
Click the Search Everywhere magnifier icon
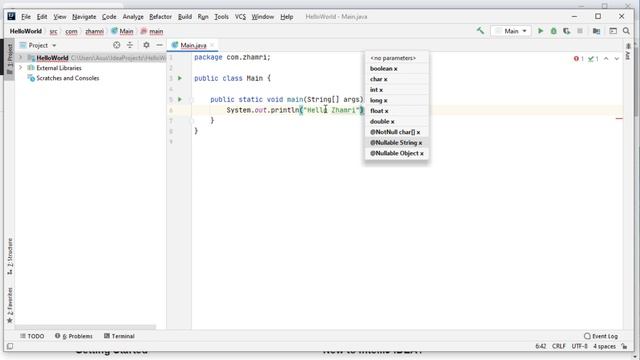coord(626,31)
